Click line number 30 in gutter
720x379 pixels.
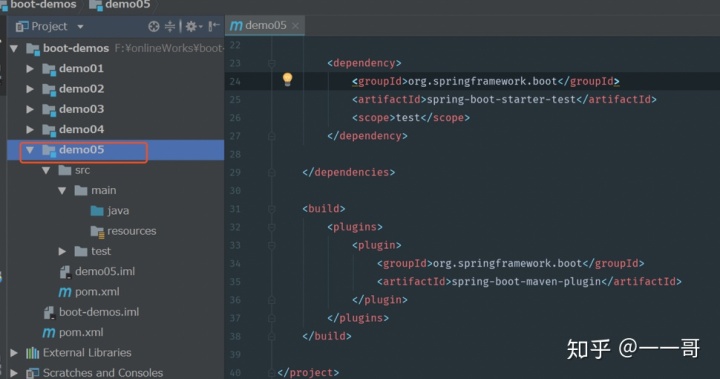235,191
